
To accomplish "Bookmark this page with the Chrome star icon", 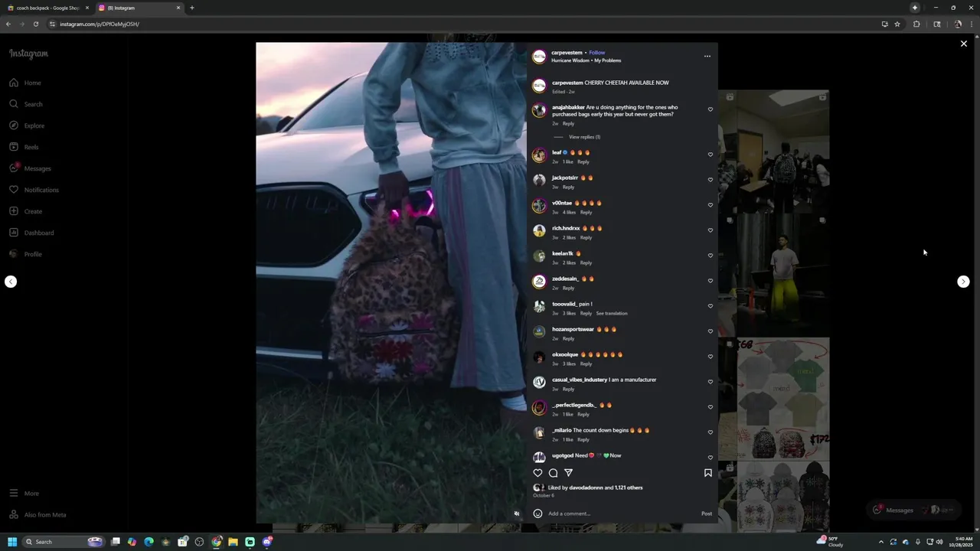I will pos(897,24).
